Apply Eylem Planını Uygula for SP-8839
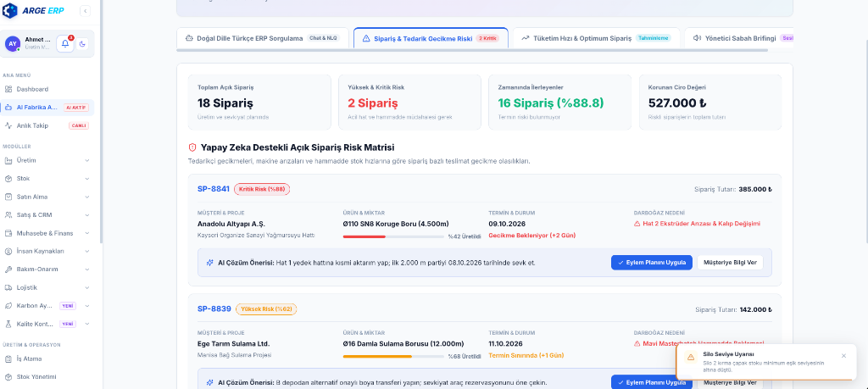 point(652,382)
